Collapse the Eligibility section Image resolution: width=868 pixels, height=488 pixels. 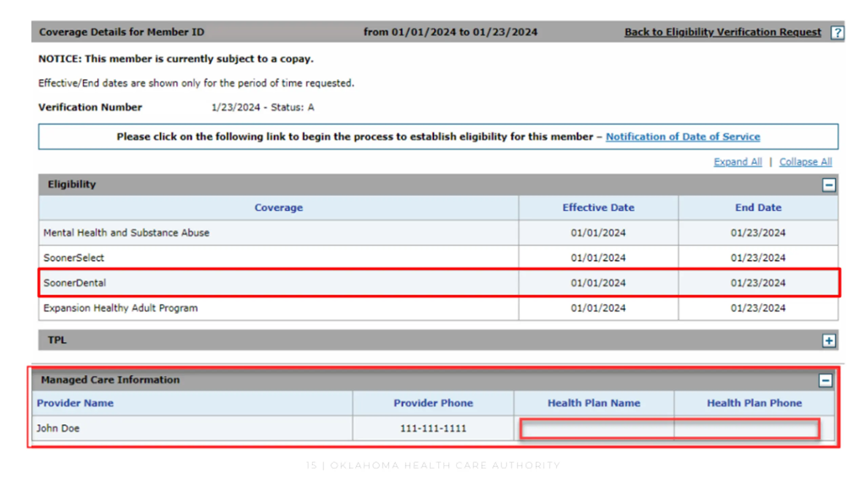pyautogui.click(x=829, y=185)
